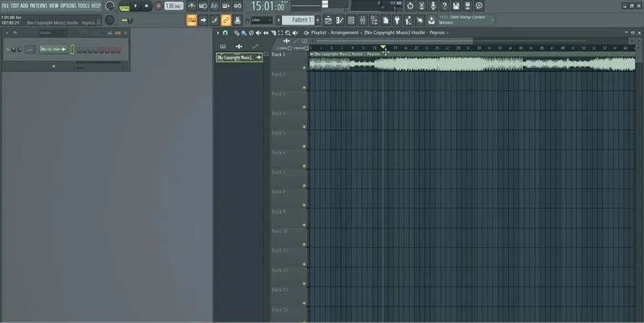
Task: Click the red Record button
Action: (x=158, y=6)
